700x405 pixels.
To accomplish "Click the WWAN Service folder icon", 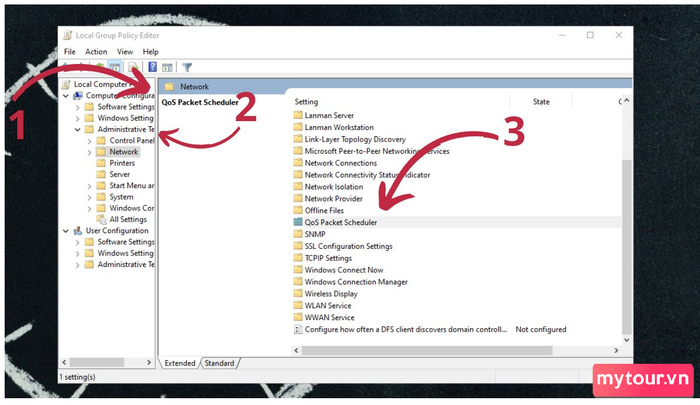I will point(298,317).
